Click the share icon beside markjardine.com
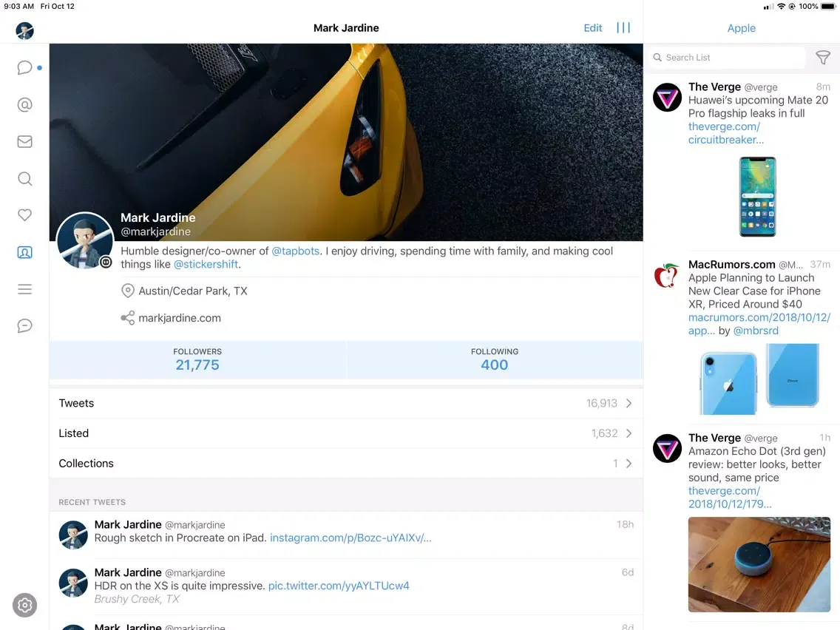Screen dimensions: 840x630 (x=127, y=318)
